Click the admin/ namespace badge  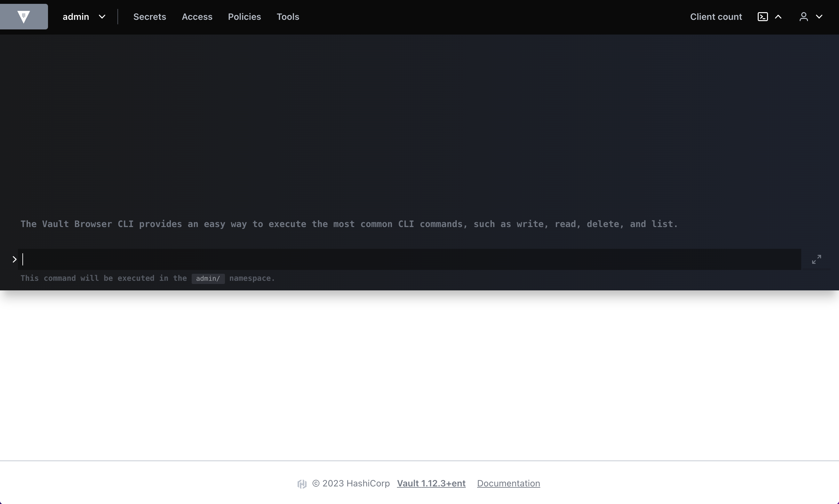[208, 279]
